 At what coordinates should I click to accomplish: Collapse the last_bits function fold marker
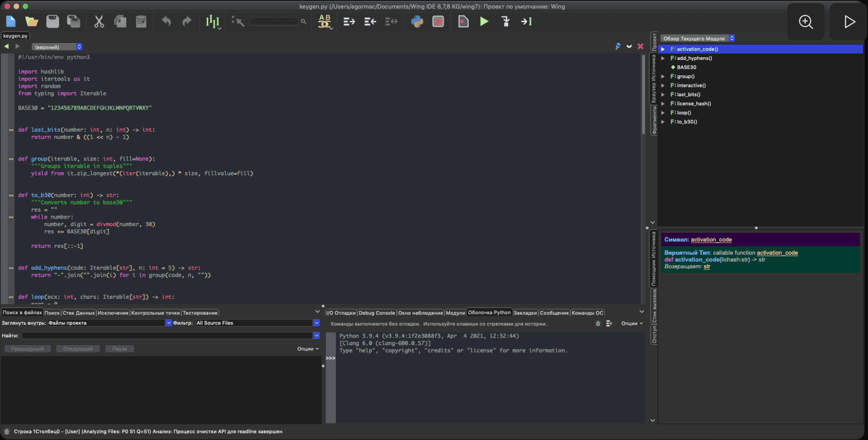pyautogui.click(x=11, y=130)
